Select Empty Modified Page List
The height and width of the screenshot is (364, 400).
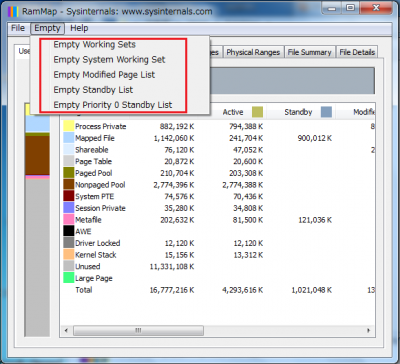[104, 75]
